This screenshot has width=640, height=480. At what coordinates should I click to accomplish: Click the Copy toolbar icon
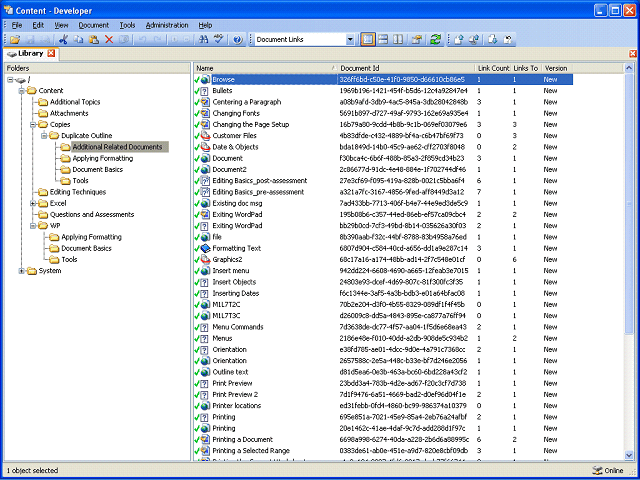tap(78, 40)
